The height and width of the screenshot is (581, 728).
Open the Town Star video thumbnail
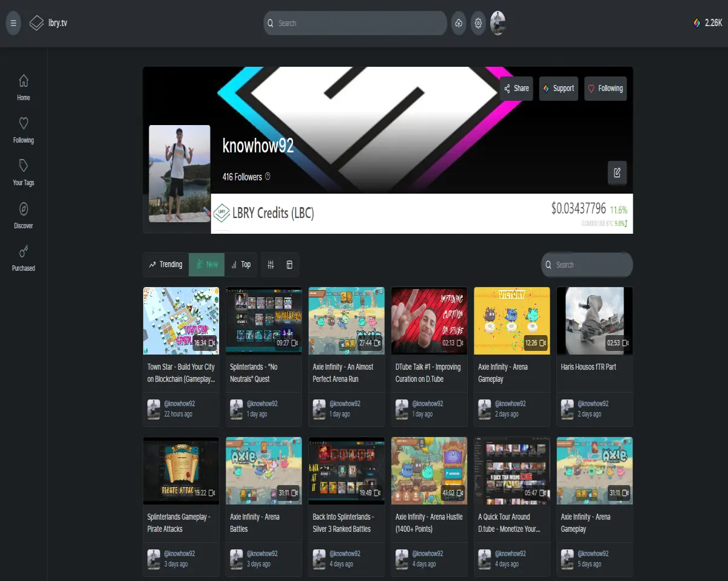tap(181, 321)
